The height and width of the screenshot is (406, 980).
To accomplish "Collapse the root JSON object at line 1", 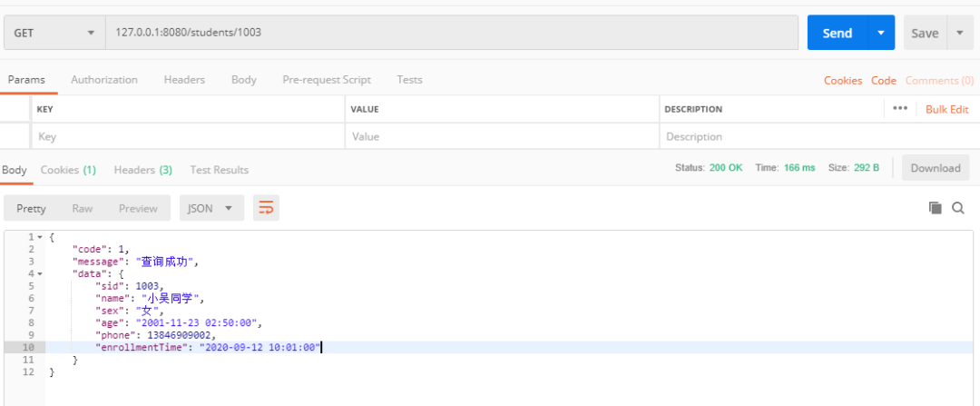I will [x=40, y=238].
